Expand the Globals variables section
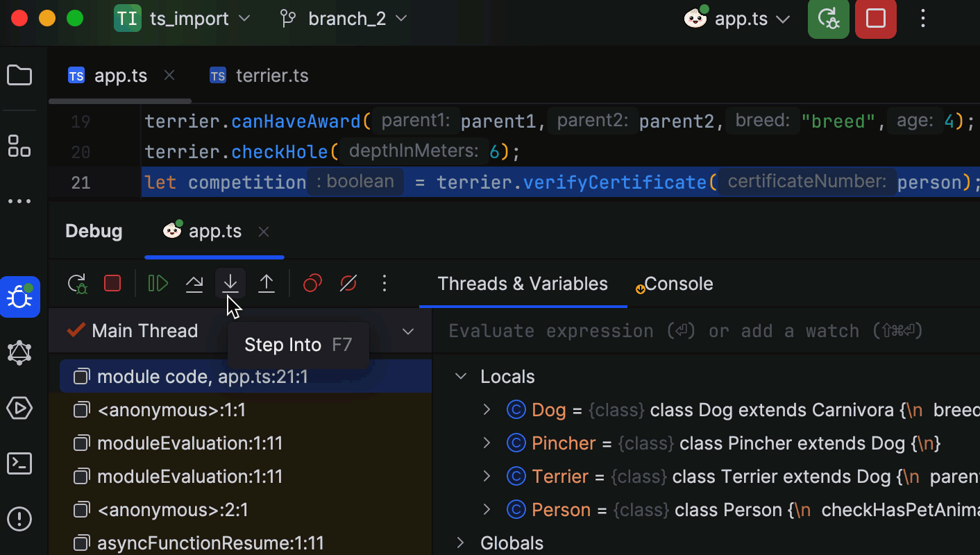This screenshot has width=980, height=555. tap(460, 543)
